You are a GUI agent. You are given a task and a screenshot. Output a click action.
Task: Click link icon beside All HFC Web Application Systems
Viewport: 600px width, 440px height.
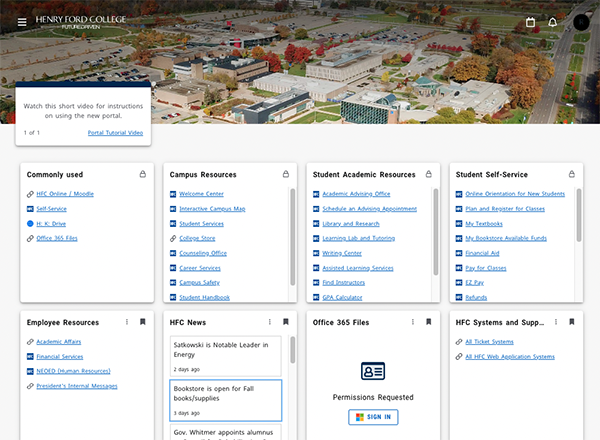coord(459,357)
